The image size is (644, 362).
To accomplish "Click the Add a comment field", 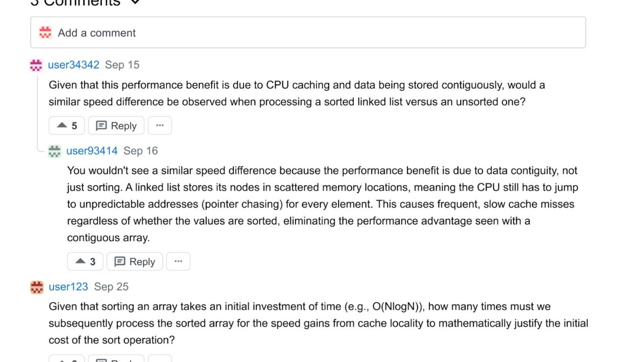I will click(308, 33).
